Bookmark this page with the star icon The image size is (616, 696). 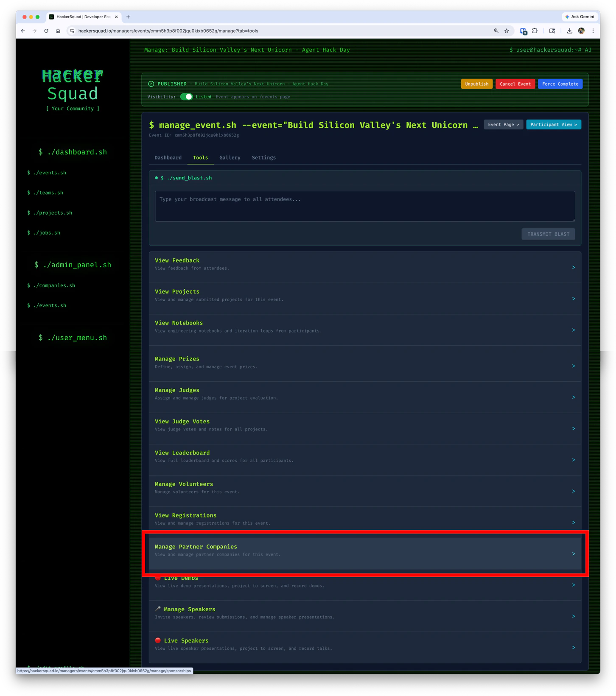point(507,31)
